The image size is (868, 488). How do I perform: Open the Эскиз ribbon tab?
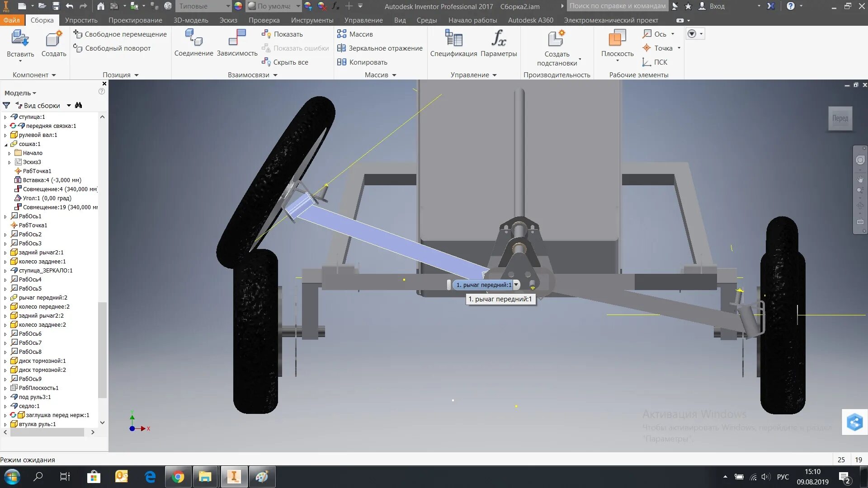tap(228, 20)
